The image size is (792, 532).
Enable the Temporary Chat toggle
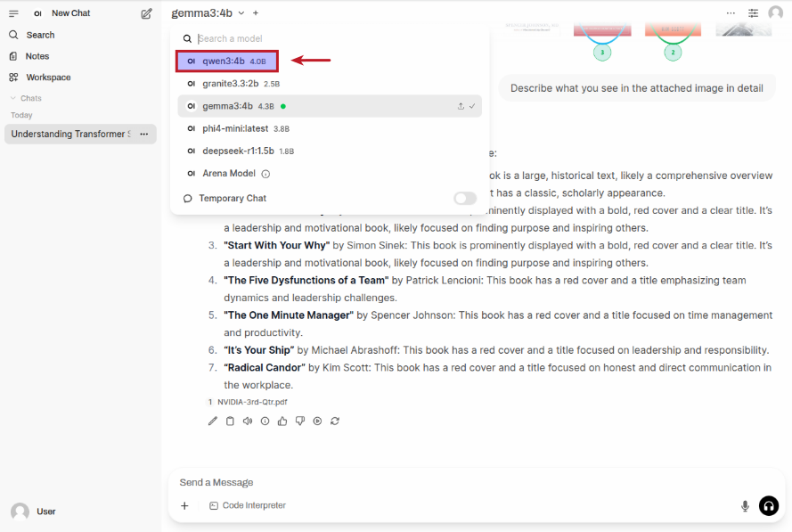tap(465, 199)
